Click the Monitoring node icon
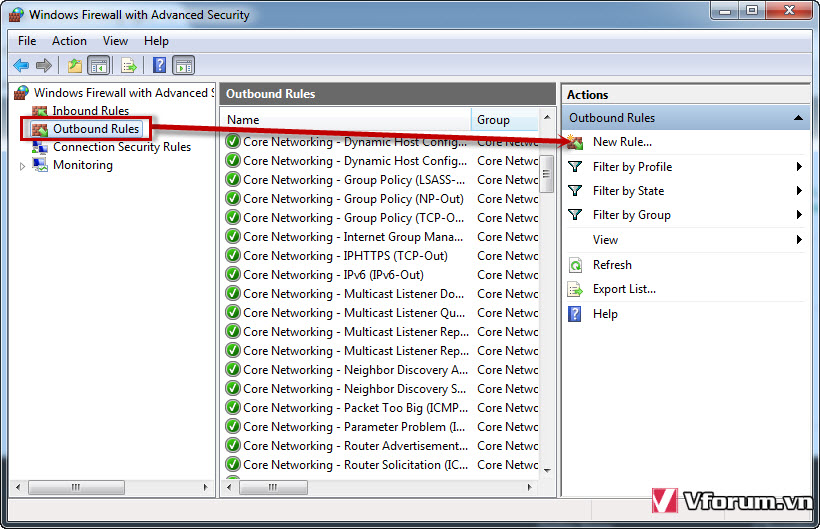The image size is (820, 529). pos(40,165)
